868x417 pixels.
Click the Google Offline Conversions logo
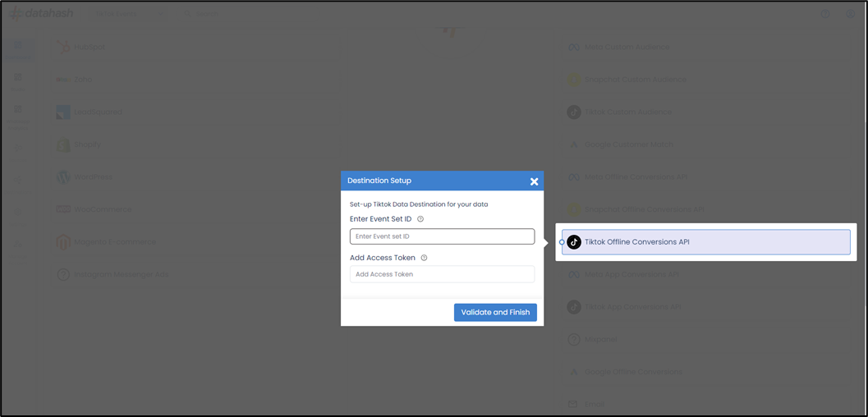574,372
